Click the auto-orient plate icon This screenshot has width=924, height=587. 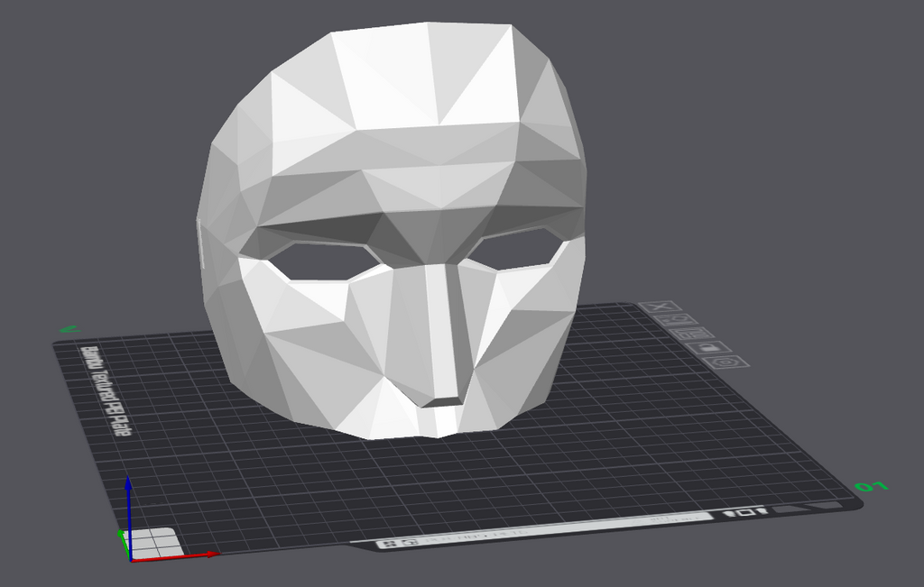pos(676,320)
